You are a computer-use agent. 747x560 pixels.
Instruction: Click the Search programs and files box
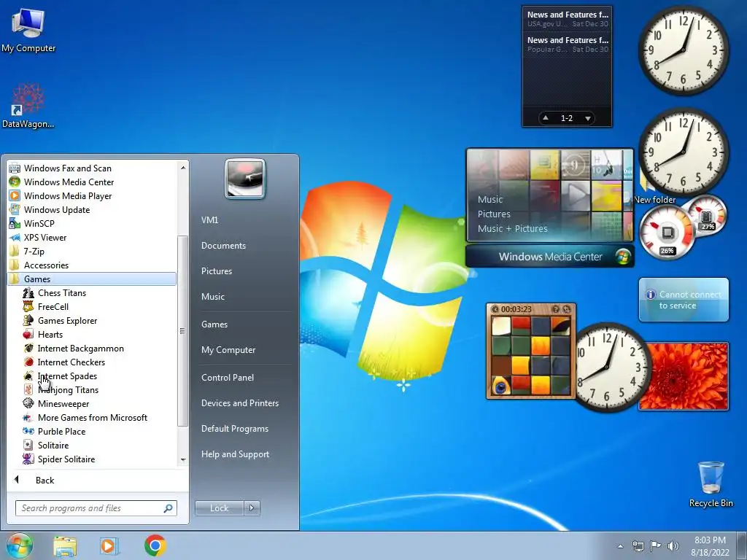tap(96, 508)
